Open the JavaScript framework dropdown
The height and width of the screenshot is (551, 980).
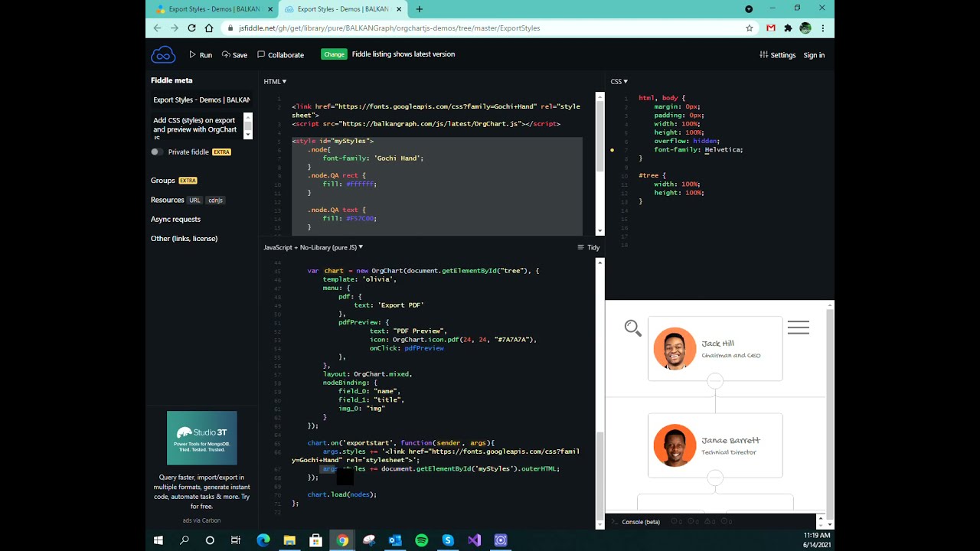click(313, 247)
